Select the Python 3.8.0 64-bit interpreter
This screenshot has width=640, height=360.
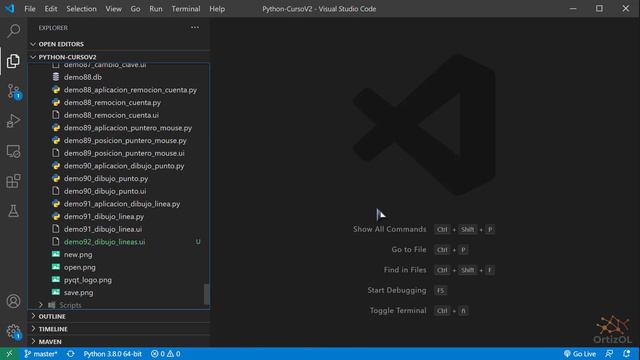click(113, 354)
